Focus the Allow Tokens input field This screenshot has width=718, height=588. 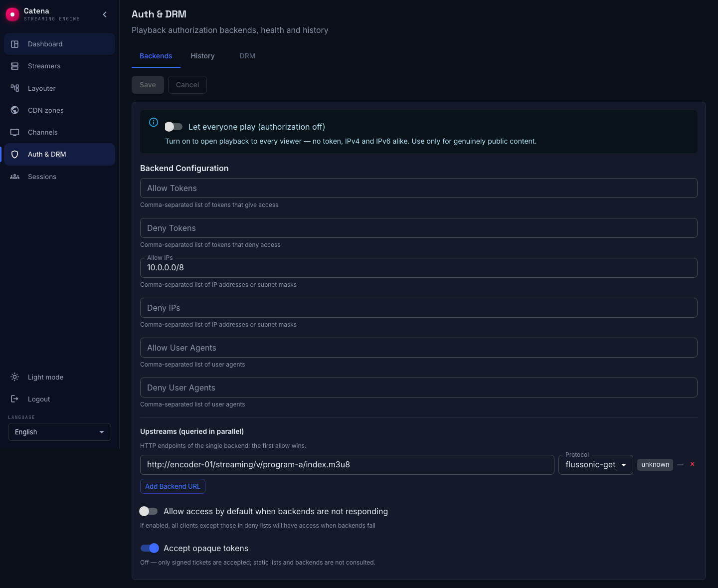point(419,188)
